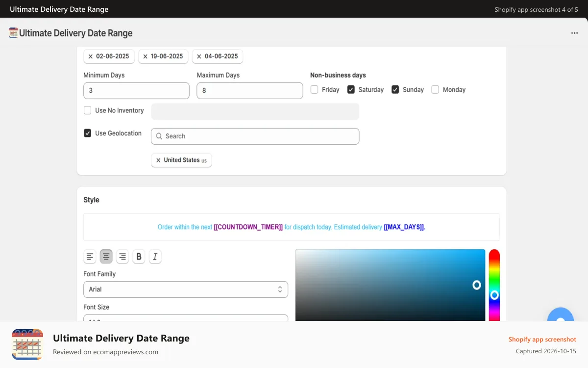Toggle italic formatting
Image resolution: width=588 pixels, height=368 pixels.
coord(155,257)
